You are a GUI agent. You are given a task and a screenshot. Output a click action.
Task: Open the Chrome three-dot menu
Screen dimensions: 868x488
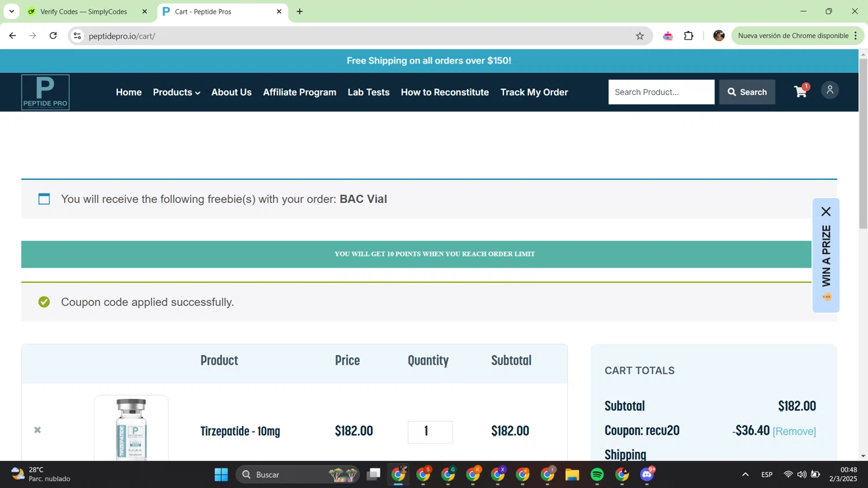tap(856, 36)
